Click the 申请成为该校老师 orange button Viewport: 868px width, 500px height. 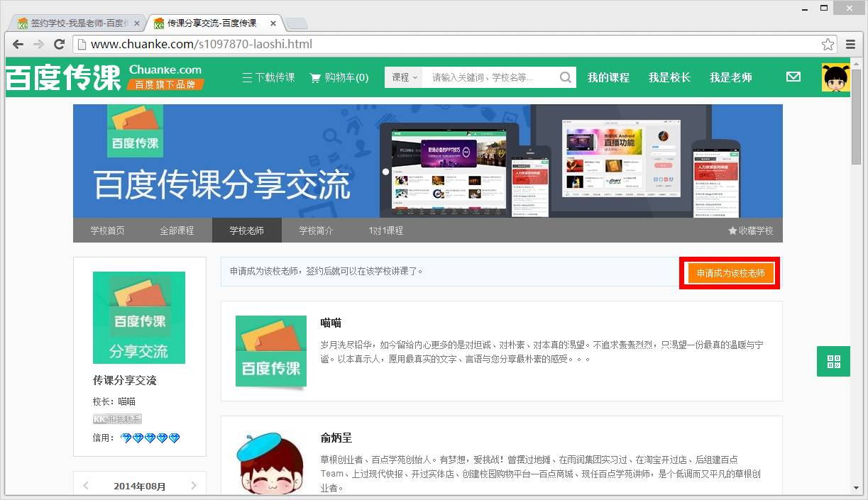click(x=730, y=272)
